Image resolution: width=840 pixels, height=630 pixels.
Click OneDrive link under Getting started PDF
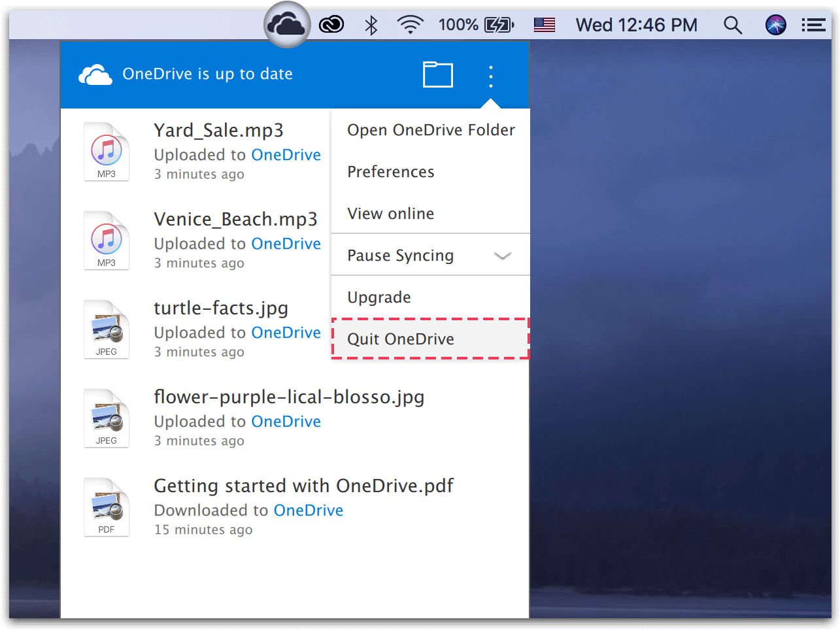(x=309, y=510)
